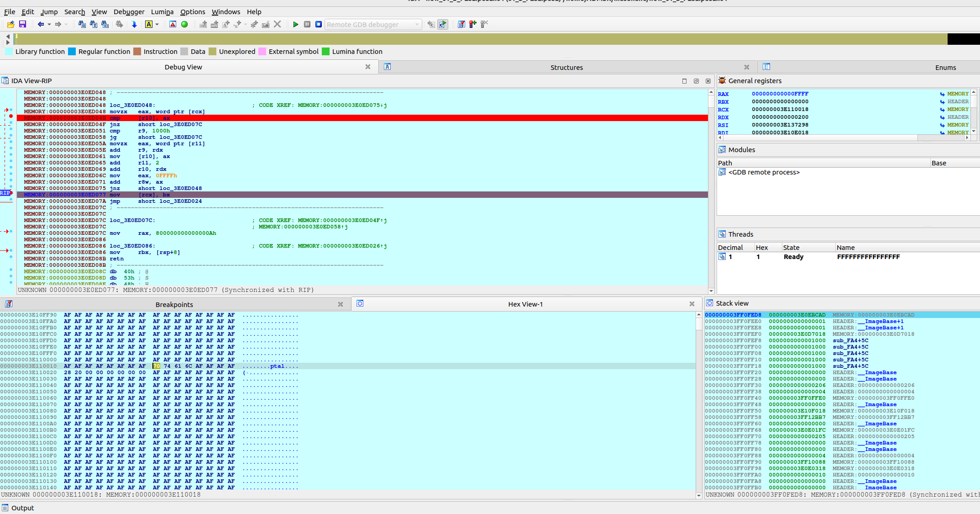This screenshot has height=514, width=980.
Task: Switch to the Structures tab
Action: (566, 67)
